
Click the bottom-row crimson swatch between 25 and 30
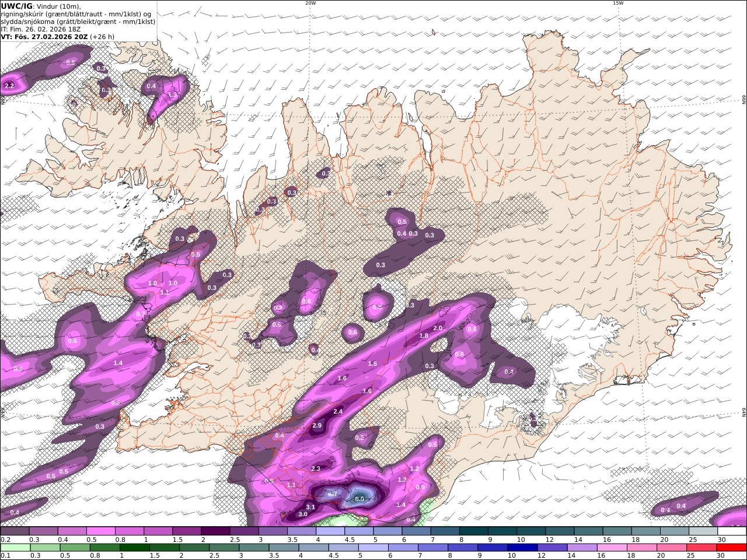[x=702, y=548]
